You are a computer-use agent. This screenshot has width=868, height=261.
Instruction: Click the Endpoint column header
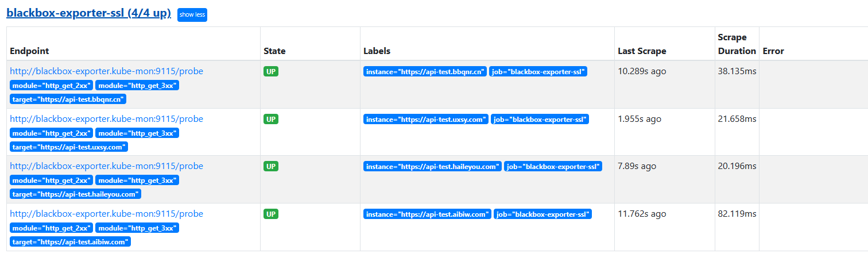29,51
